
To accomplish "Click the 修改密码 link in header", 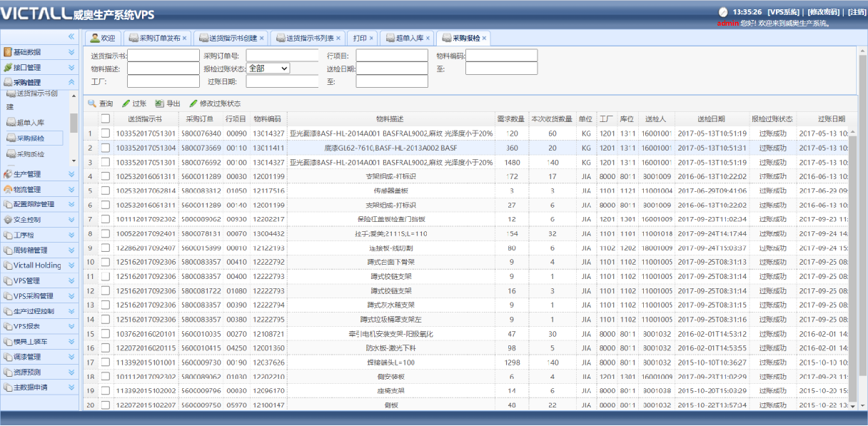I will pyautogui.click(x=824, y=12).
